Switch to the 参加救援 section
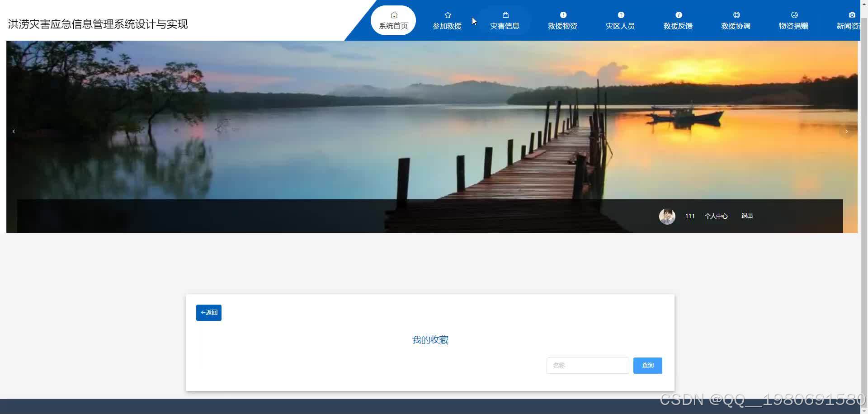 click(447, 25)
